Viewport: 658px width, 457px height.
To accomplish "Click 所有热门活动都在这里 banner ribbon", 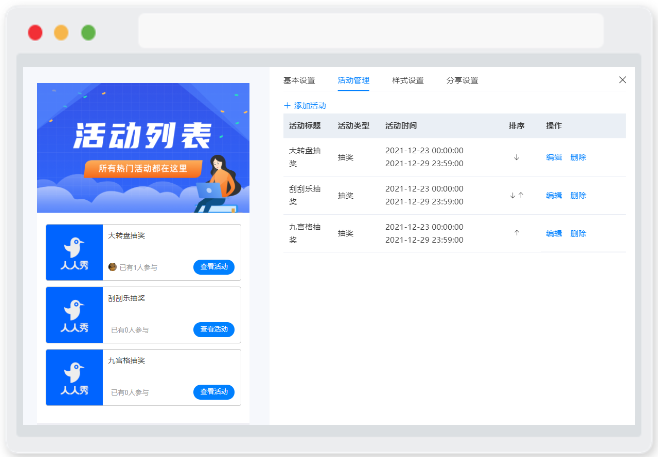I will tap(143, 169).
